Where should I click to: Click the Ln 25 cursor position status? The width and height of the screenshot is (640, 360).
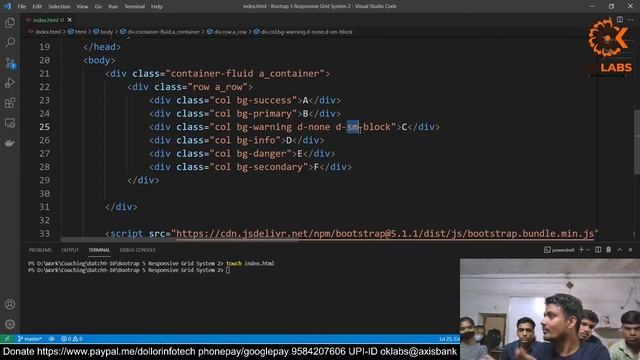coord(449,339)
